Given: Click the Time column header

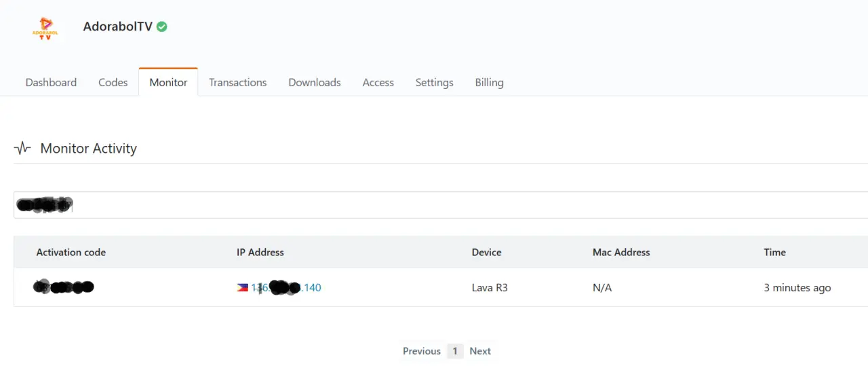Looking at the screenshot, I should 775,252.
